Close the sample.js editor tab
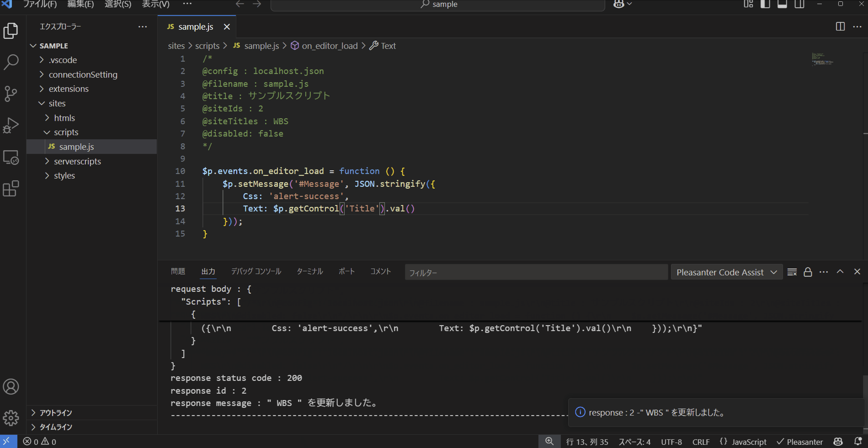868x448 pixels. tap(227, 26)
